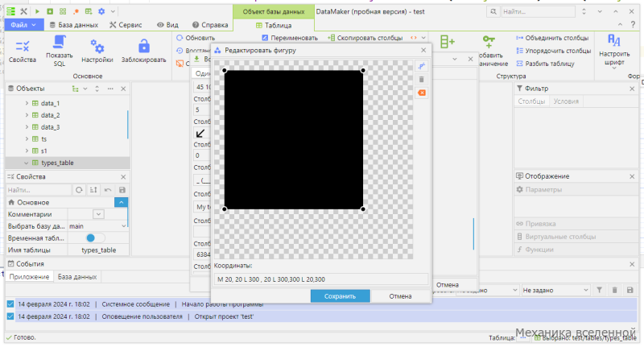644x347 pixels.
Task: Toggle the Временная таблица switch
Action: point(95,238)
